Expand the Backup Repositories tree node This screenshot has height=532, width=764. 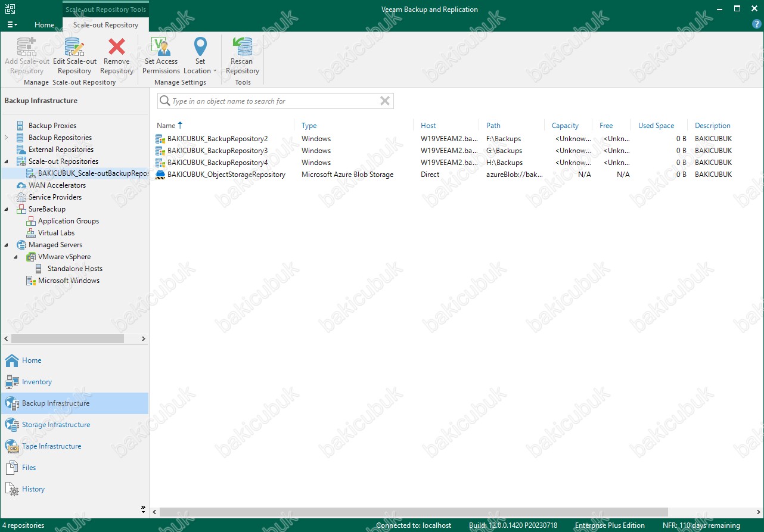(x=7, y=138)
